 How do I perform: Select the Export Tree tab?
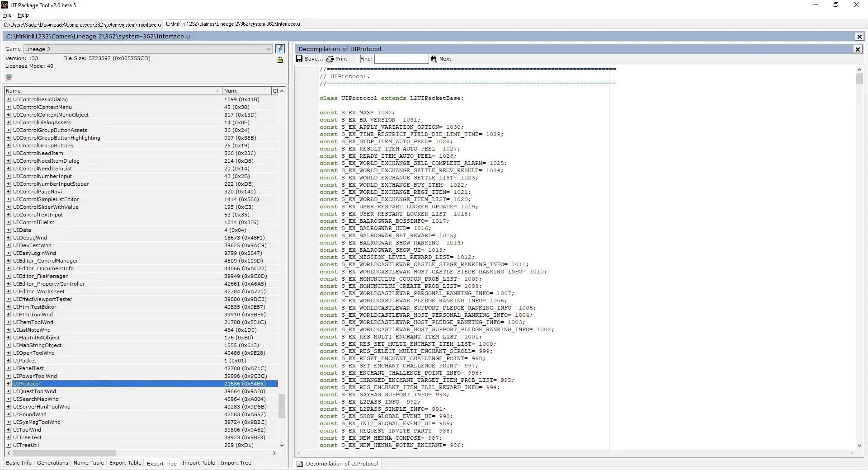pyautogui.click(x=162, y=463)
